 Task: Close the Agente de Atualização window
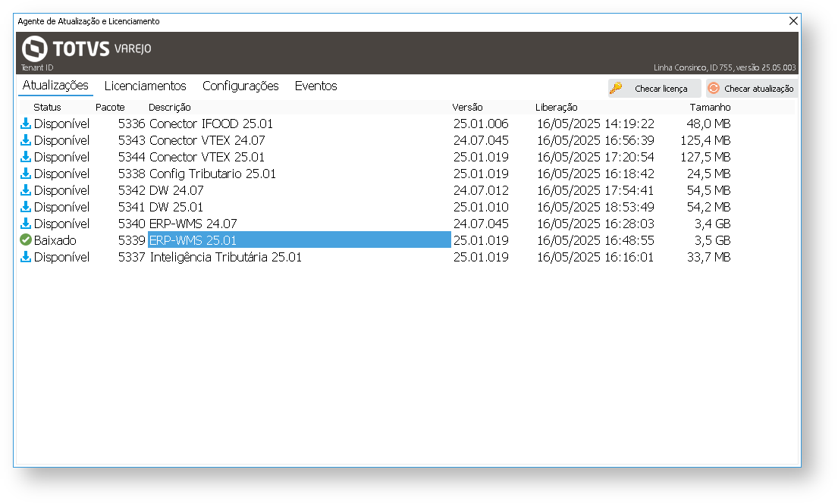(x=793, y=20)
